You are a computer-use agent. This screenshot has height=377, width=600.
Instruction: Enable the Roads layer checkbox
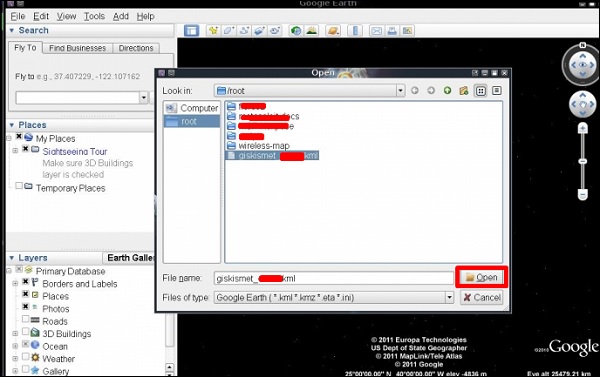pyautogui.click(x=26, y=319)
